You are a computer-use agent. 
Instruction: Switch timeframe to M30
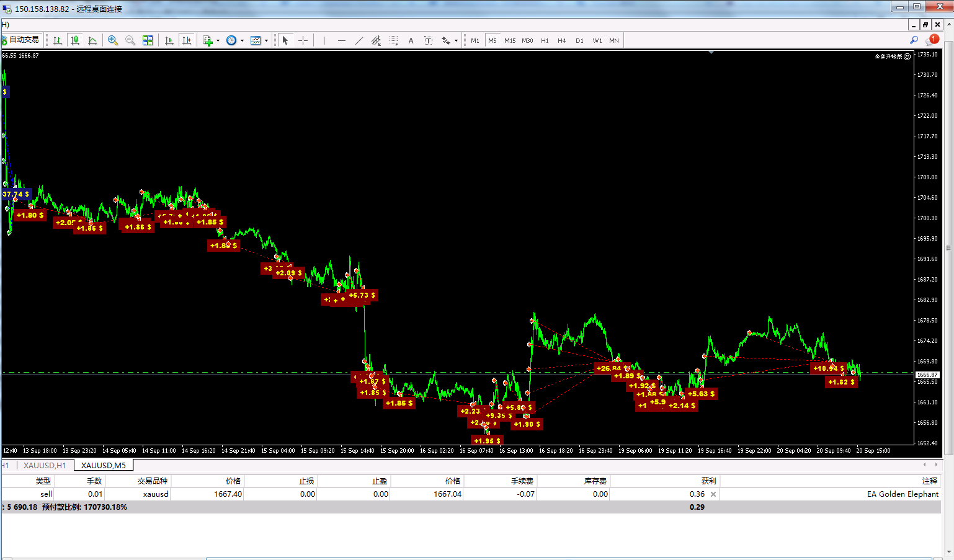tap(527, 40)
